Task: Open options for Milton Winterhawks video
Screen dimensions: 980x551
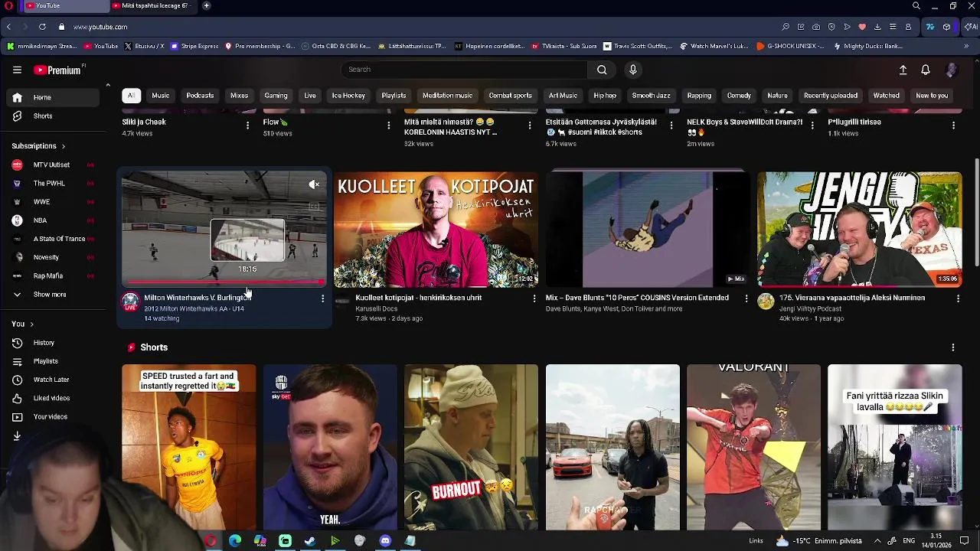Action: (x=322, y=298)
